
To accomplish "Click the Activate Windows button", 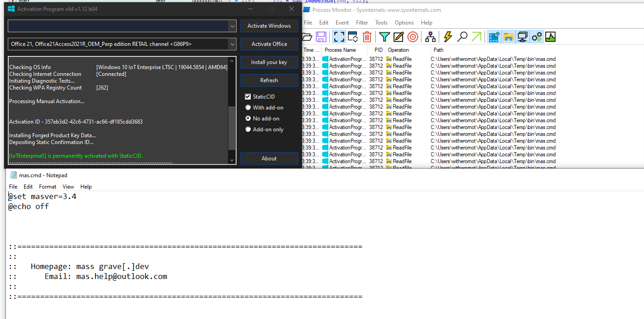I will click(269, 26).
